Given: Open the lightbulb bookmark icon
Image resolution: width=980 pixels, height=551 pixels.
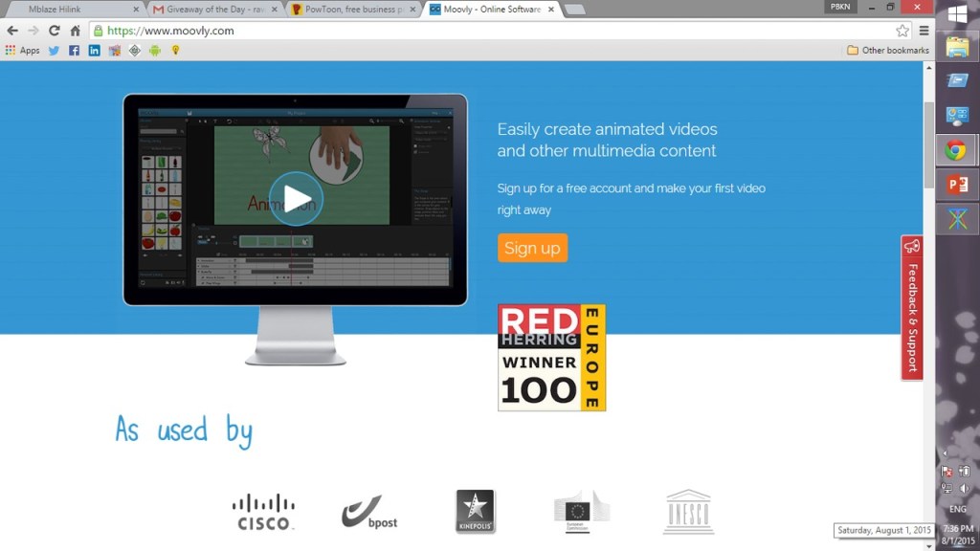Looking at the screenshot, I should 175,51.
